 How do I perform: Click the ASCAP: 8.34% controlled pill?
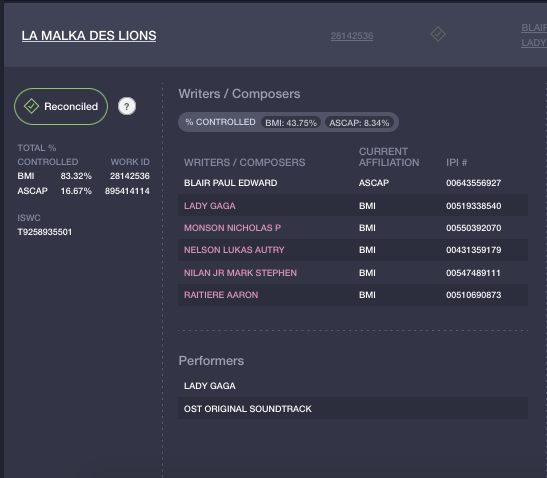tap(359, 122)
